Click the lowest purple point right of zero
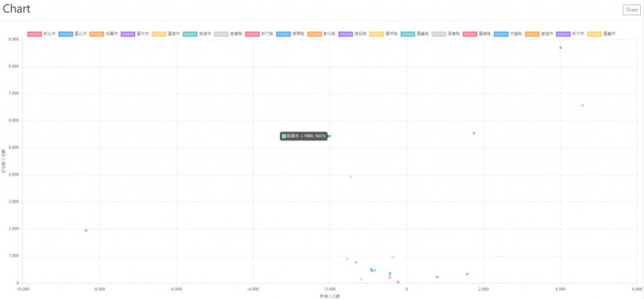Image resolution: width=644 pixels, height=299 pixels. coord(437,277)
